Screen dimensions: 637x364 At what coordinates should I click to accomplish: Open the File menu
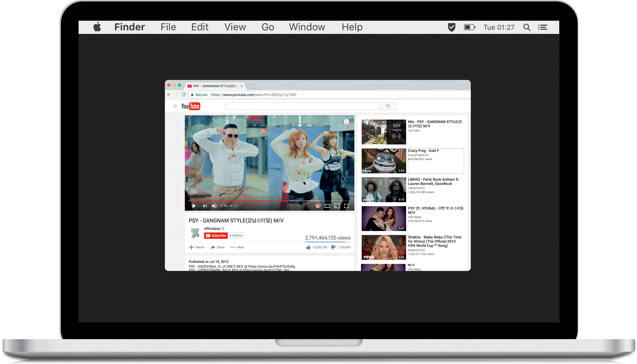click(168, 27)
